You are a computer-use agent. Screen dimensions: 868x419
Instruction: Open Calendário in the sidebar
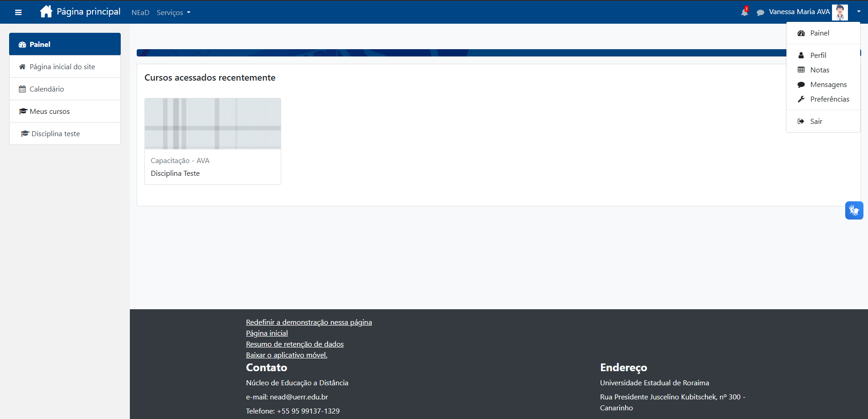46,89
